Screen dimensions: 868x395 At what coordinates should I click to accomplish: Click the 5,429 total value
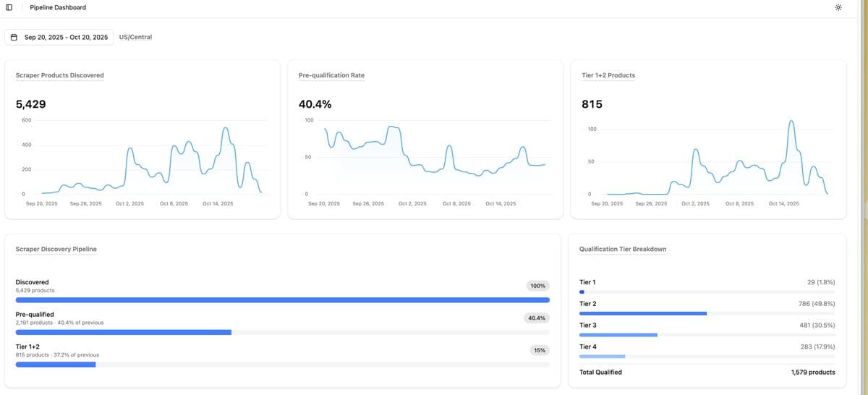30,104
